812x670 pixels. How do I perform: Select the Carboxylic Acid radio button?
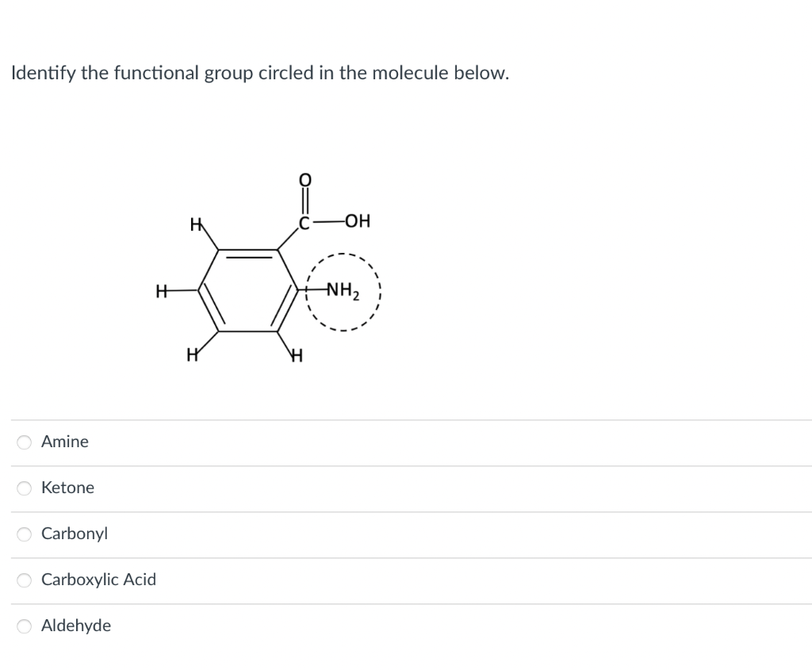click(x=24, y=580)
